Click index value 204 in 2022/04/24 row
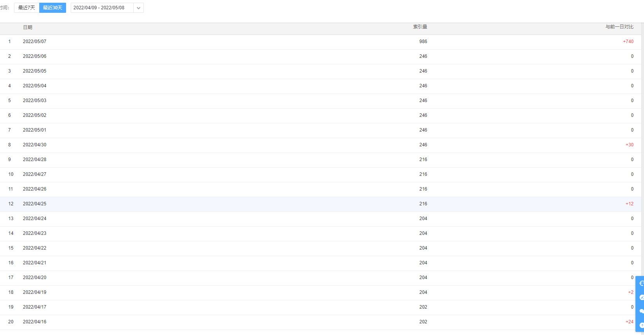The height and width of the screenshot is (335, 644). (x=423, y=219)
